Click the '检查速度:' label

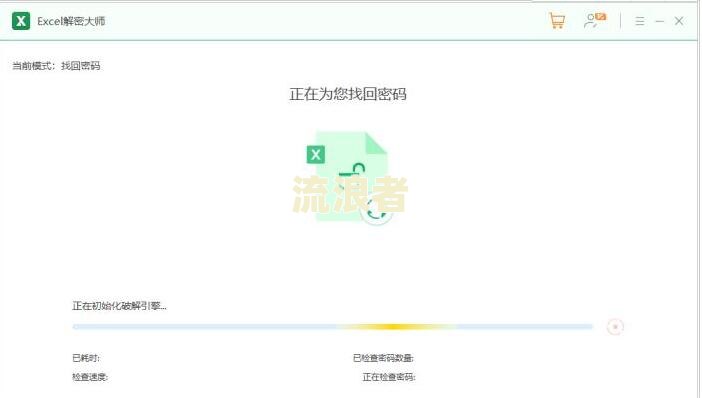(x=90, y=377)
